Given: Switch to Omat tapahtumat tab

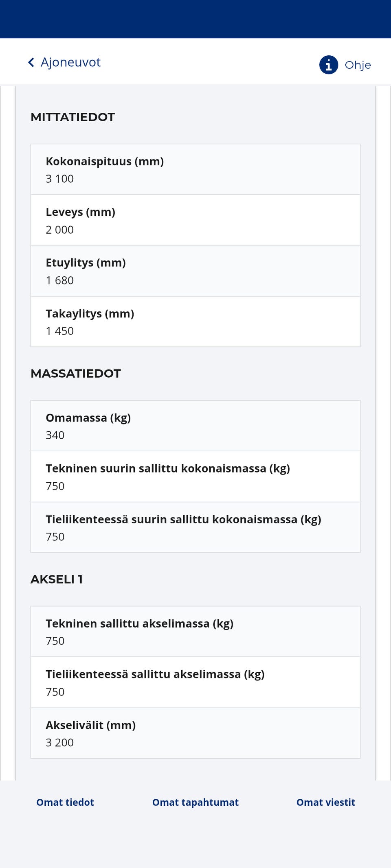Looking at the screenshot, I should [x=195, y=802].
